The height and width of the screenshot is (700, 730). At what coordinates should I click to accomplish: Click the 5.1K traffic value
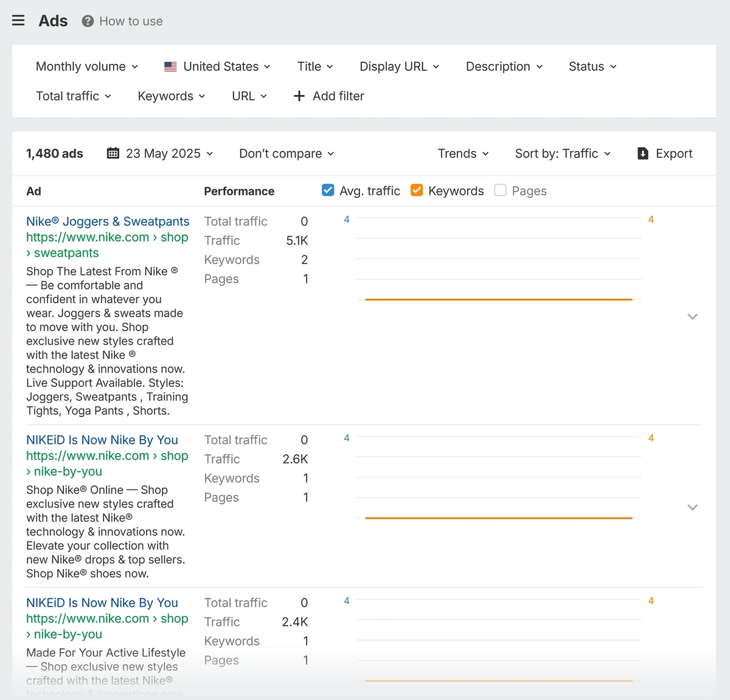[297, 240]
